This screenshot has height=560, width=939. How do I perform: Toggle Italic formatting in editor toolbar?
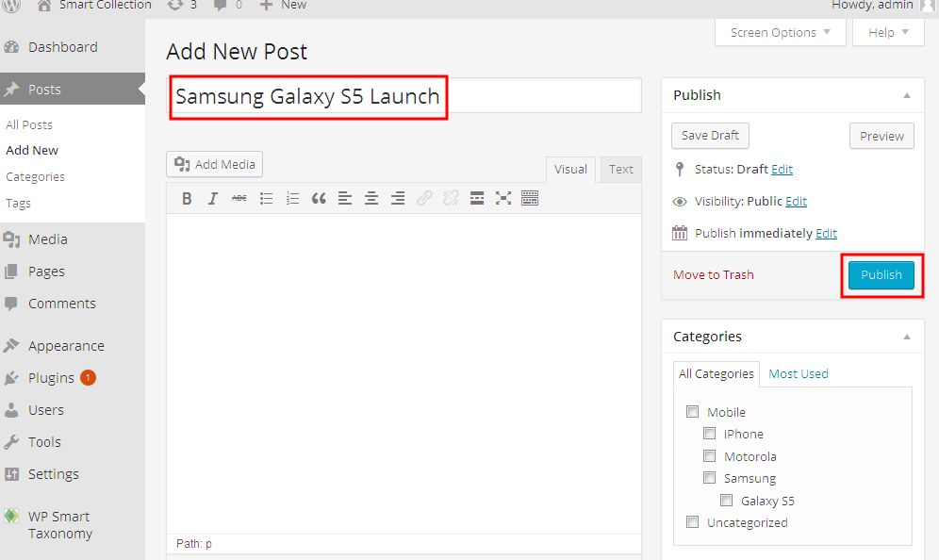pyautogui.click(x=212, y=198)
